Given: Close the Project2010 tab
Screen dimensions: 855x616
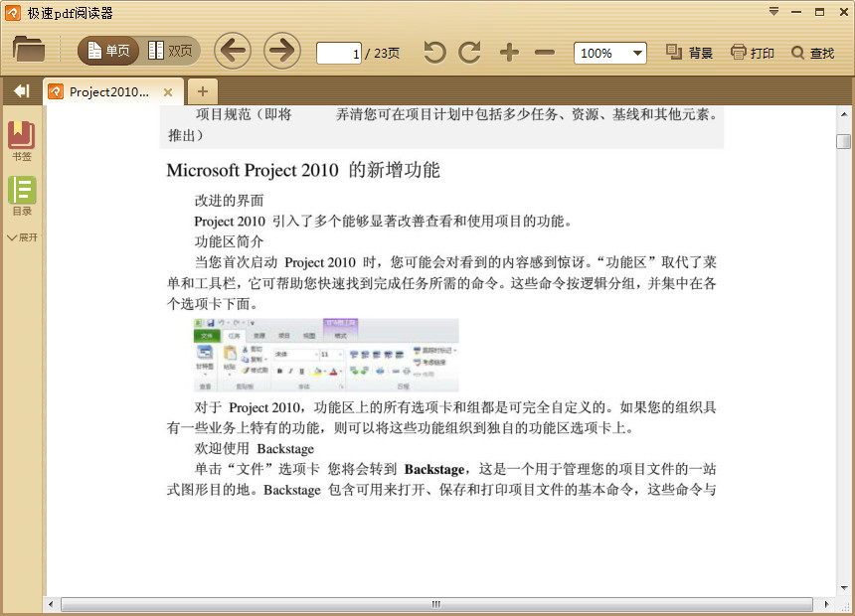Looking at the screenshot, I should 168,92.
